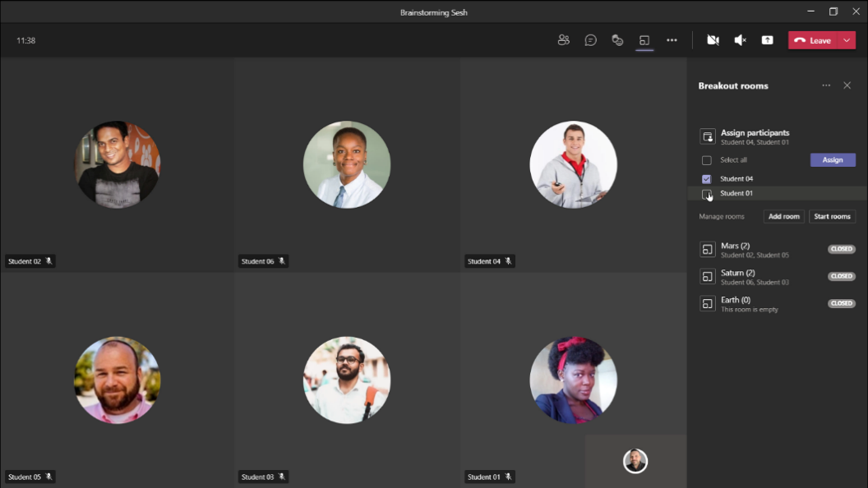Check the Student 01 checkbox
868x488 pixels.
click(x=706, y=193)
